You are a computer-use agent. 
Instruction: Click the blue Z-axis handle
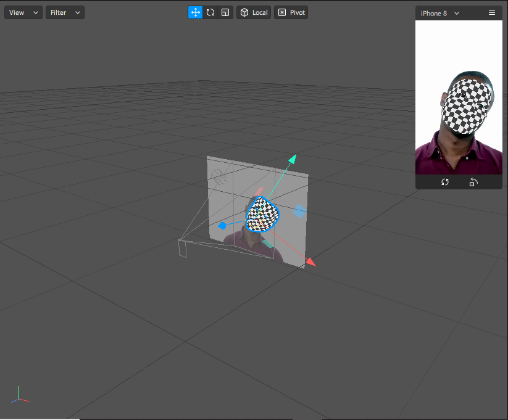[222, 225]
